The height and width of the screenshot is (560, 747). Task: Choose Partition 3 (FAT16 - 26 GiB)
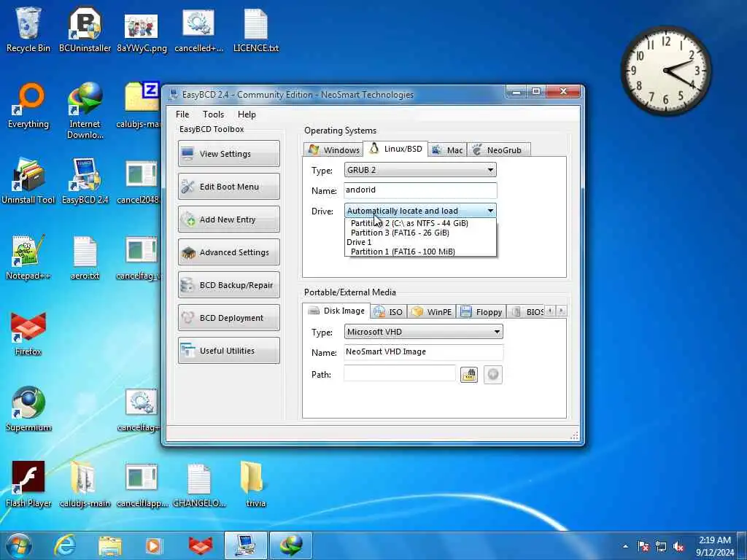[x=419, y=233]
